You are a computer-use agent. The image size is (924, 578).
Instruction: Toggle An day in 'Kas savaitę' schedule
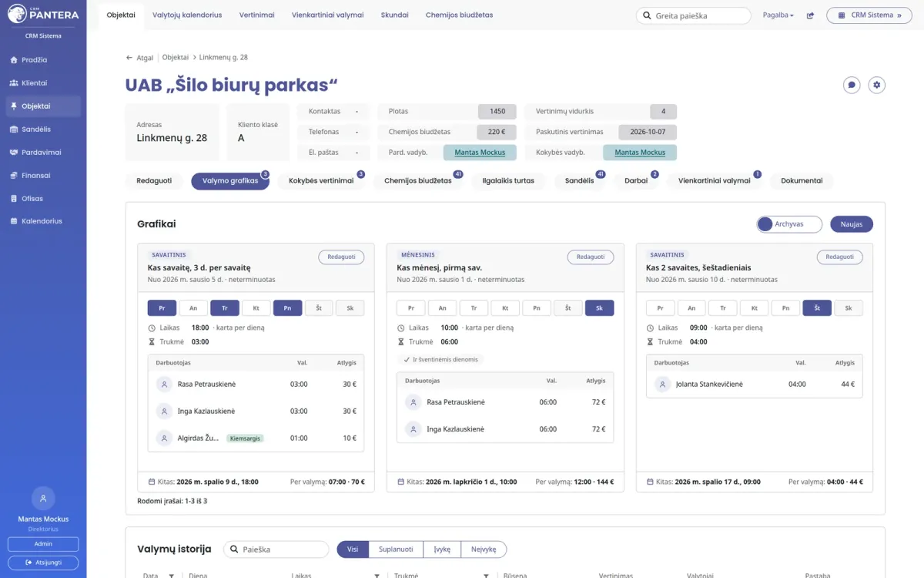coord(193,308)
